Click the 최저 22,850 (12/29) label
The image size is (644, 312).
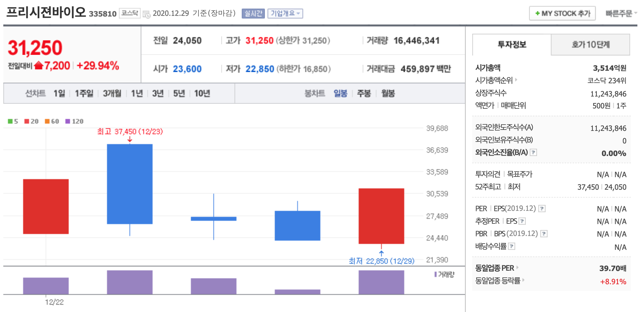pyautogui.click(x=381, y=261)
